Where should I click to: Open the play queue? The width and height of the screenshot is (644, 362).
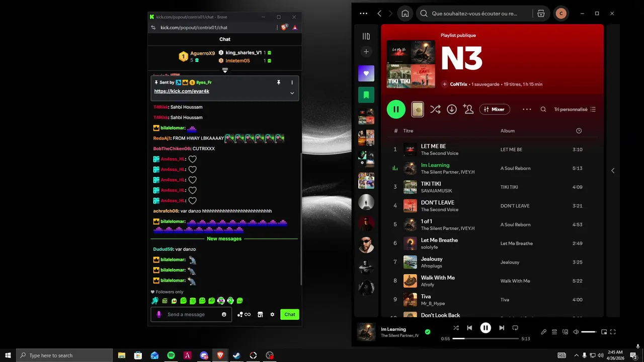(554, 332)
